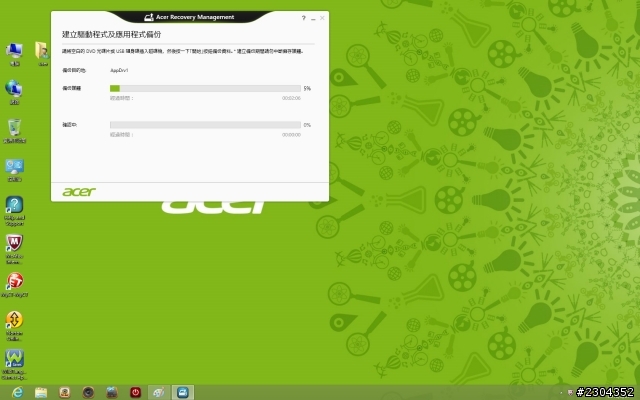The image size is (640, 400).
Task: Launch the WildTangent Games shortcut
Action: (14, 364)
